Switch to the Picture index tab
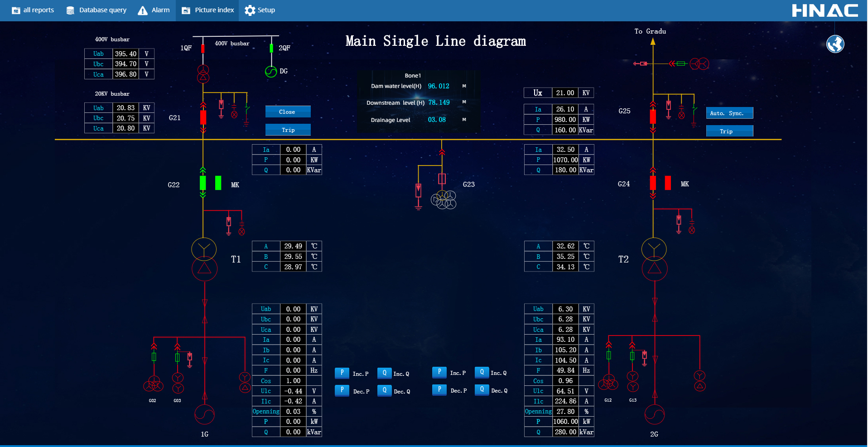Image resolution: width=868 pixels, height=447 pixels. pyautogui.click(x=208, y=10)
